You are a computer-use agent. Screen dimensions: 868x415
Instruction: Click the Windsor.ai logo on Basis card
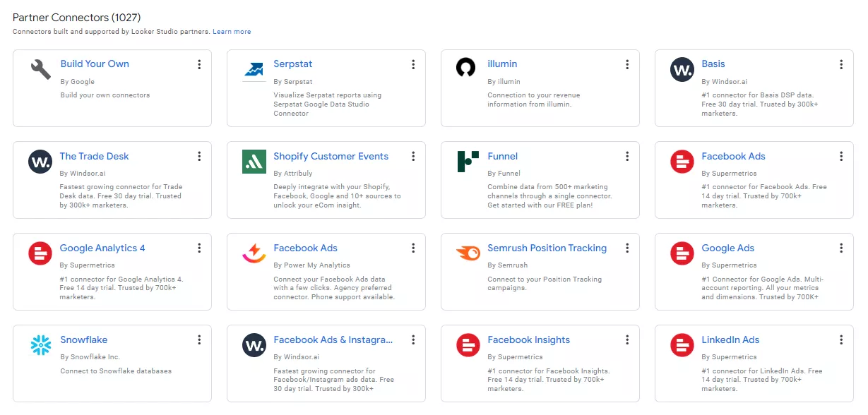tap(682, 70)
